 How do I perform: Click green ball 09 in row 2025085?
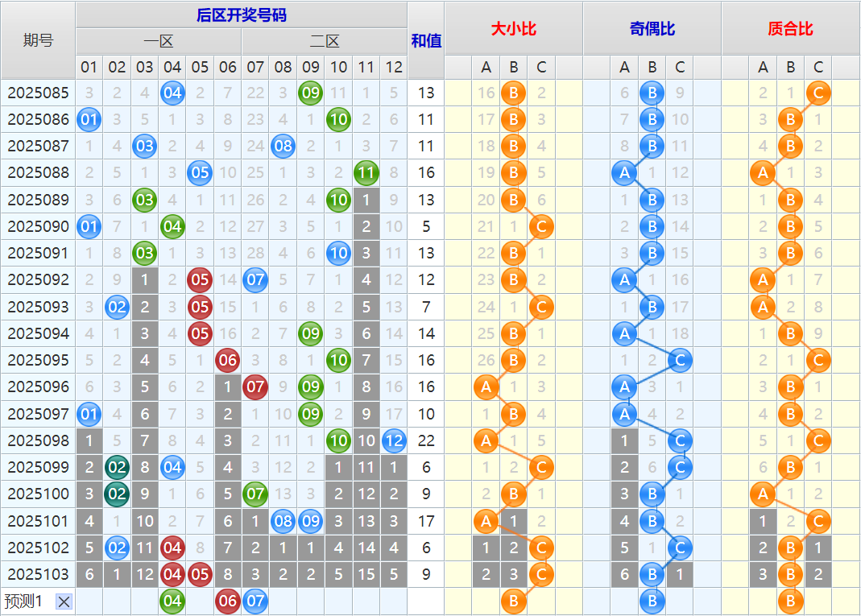point(311,93)
